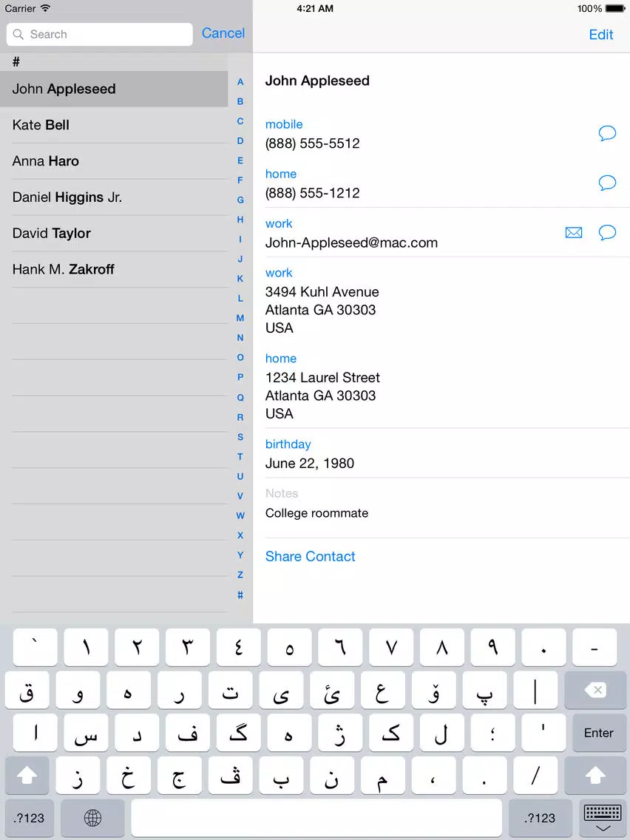Image resolution: width=630 pixels, height=840 pixels.
Task: Tap the گ letter key
Action: coord(238,733)
